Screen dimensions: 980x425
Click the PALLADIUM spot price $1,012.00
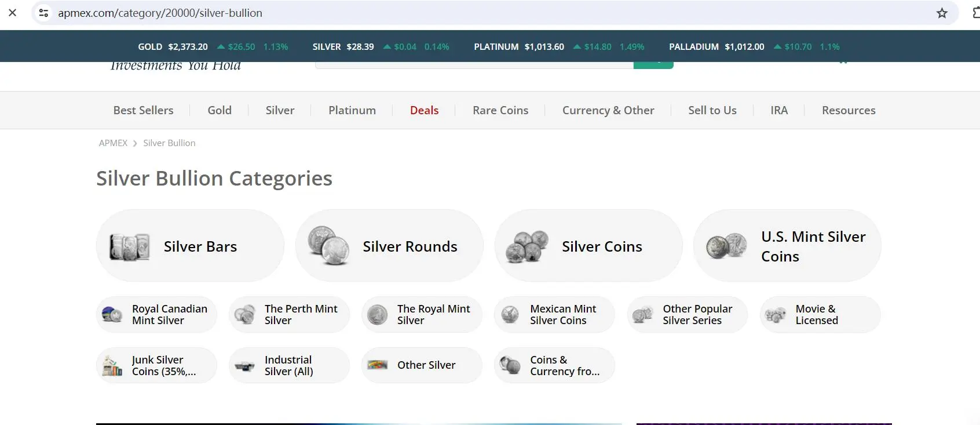click(744, 47)
